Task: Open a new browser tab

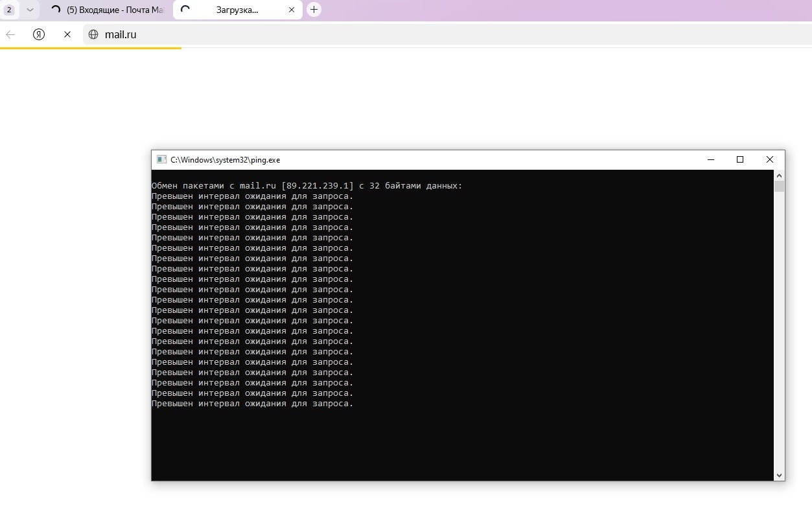Action: click(x=314, y=10)
